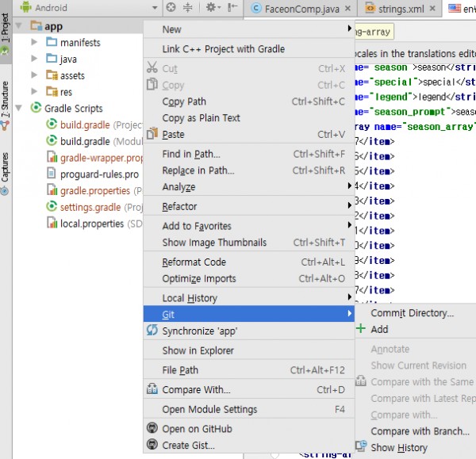Image resolution: width=476 pixels, height=459 pixels.
Task: Click the app module folder icon
Action: click(x=36, y=26)
